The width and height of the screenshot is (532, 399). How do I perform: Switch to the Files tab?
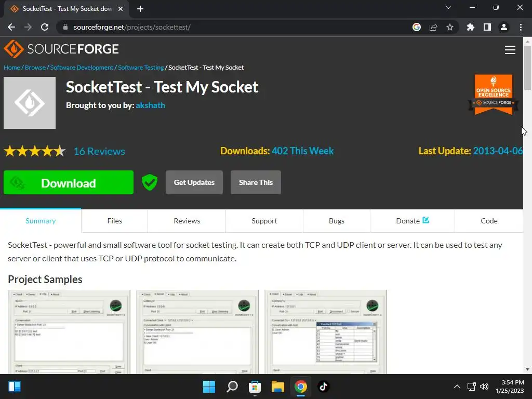pos(115,221)
